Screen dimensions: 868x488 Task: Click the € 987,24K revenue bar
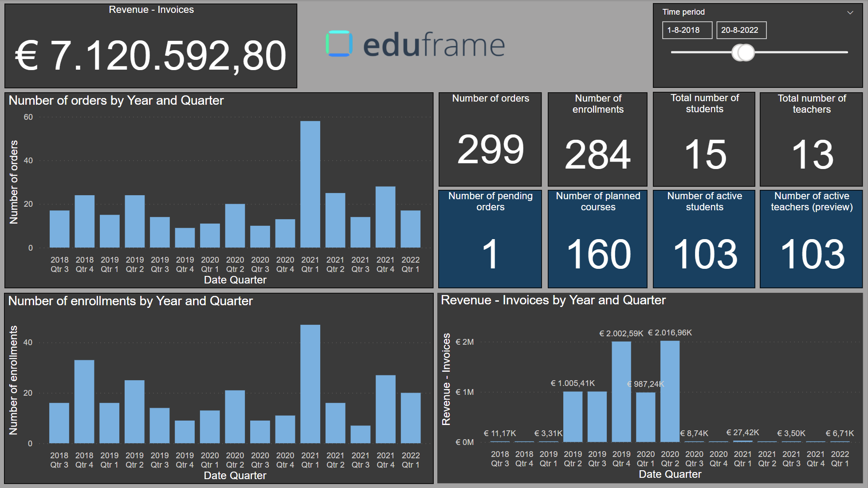pos(646,417)
